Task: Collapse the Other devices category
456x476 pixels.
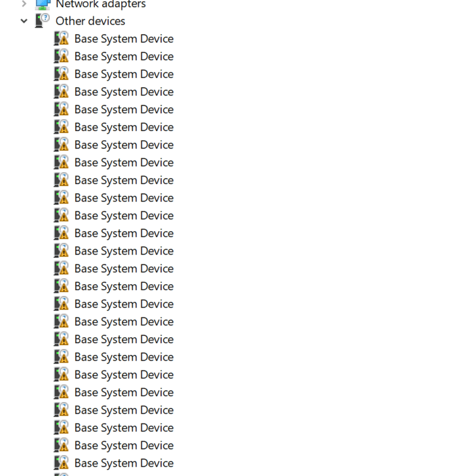Action: pos(24,21)
